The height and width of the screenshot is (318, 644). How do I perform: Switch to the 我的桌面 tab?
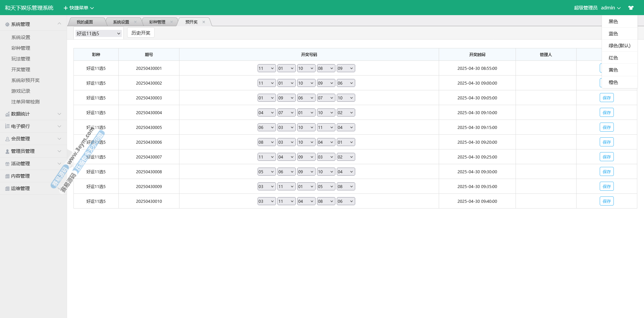(85, 22)
